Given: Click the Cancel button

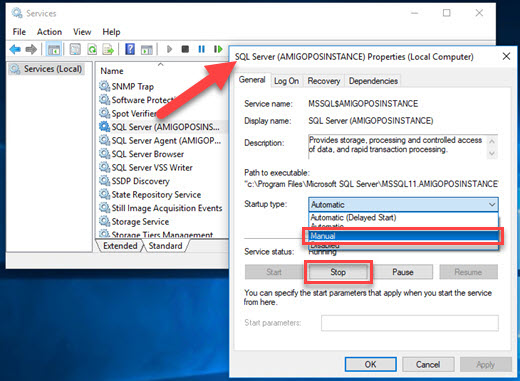Looking at the screenshot, I should [428, 364].
